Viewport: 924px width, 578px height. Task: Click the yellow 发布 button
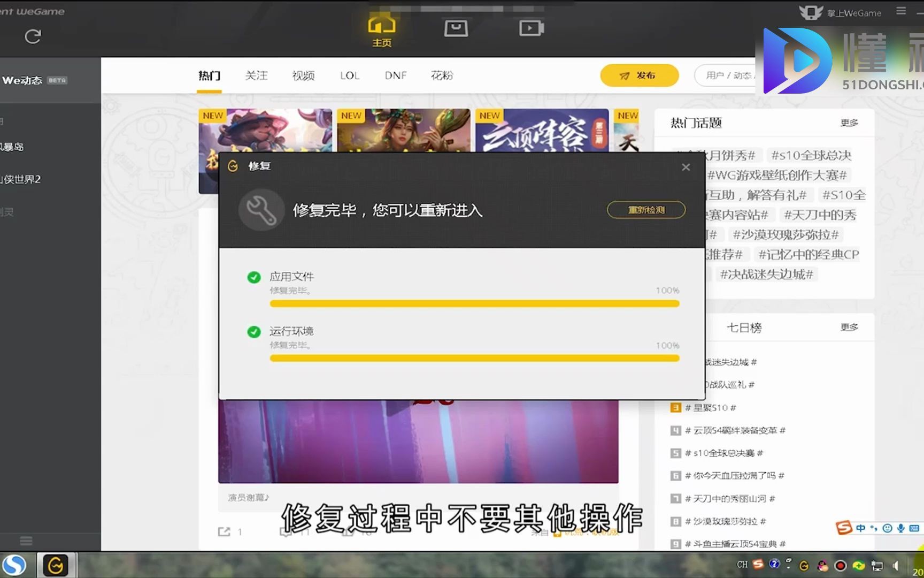click(x=640, y=75)
